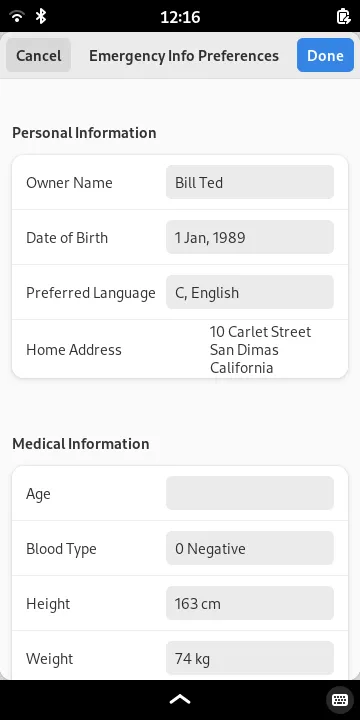Viewport: 360px width, 720px height.
Task: Edit the Weight field showing 74 kg
Action: pos(250,658)
